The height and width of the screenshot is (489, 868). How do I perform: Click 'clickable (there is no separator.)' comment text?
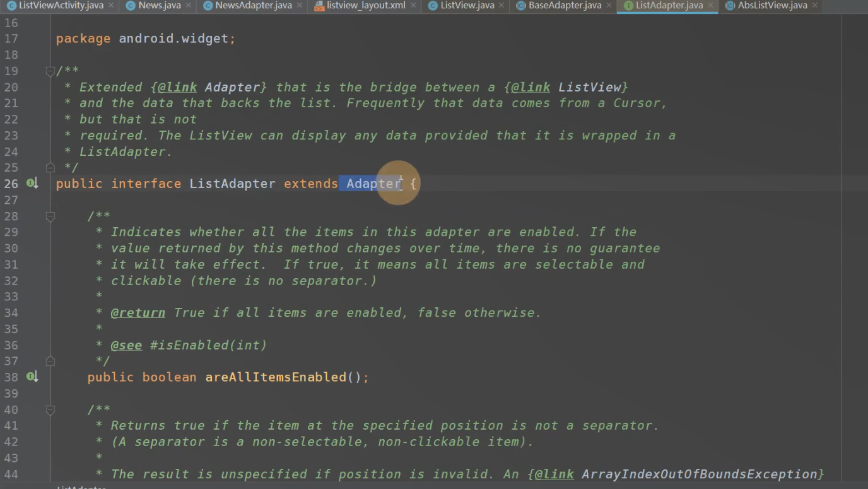point(244,281)
